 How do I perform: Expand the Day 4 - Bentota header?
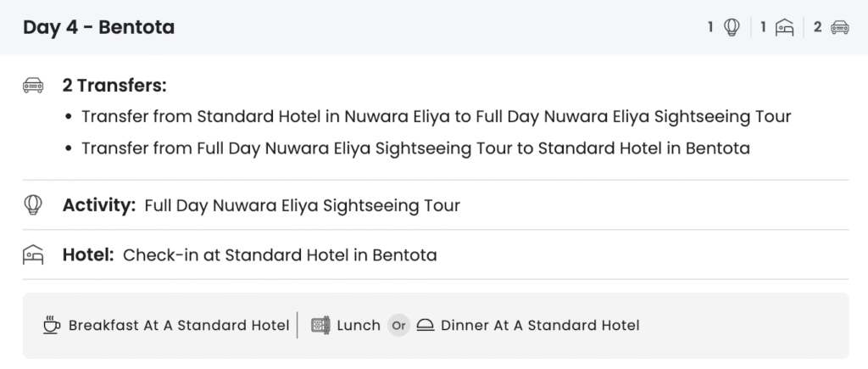98,27
